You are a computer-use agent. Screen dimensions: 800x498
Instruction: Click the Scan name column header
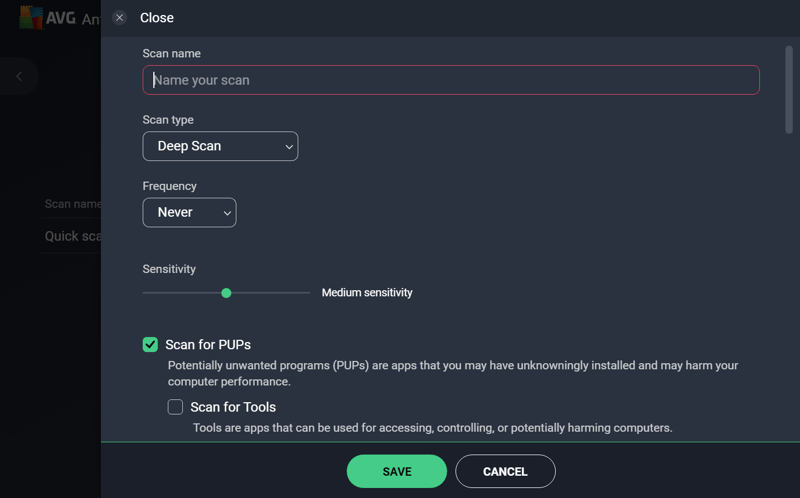(x=72, y=204)
